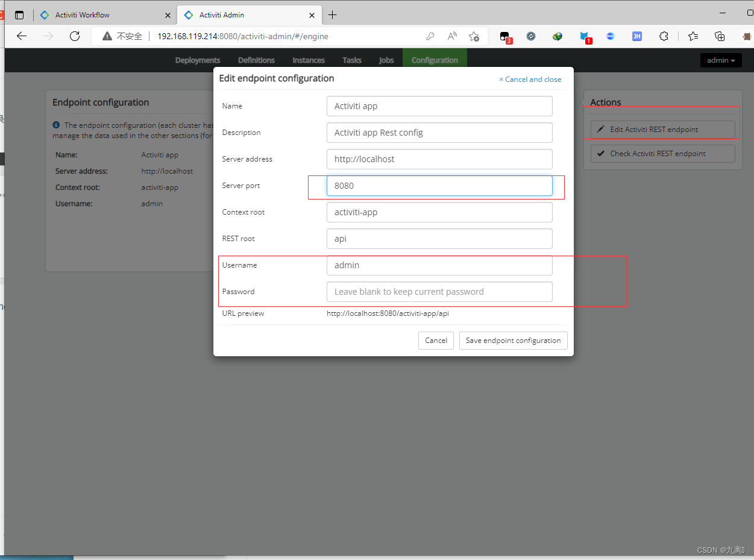The height and width of the screenshot is (560, 754).
Task: Focus the Server port field
Action: point(439,186)
